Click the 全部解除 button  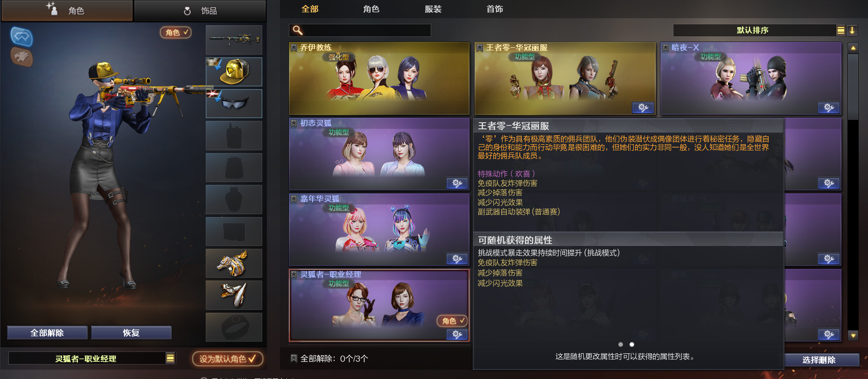click(47, 333)
